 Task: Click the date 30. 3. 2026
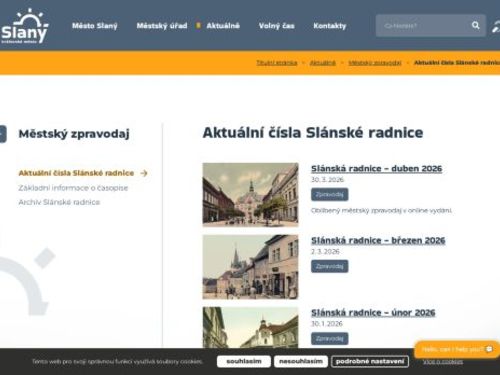click(327, 180)
